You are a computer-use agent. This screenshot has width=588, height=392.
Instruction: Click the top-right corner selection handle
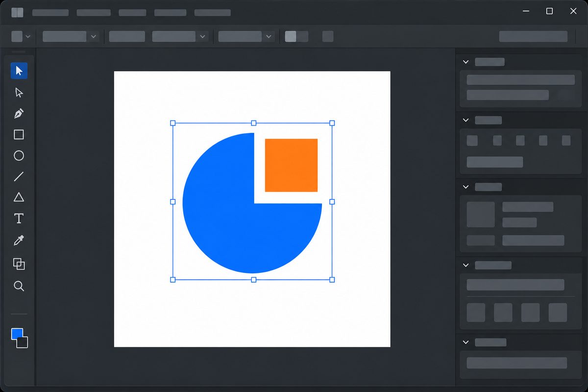(x=332, y=123)
